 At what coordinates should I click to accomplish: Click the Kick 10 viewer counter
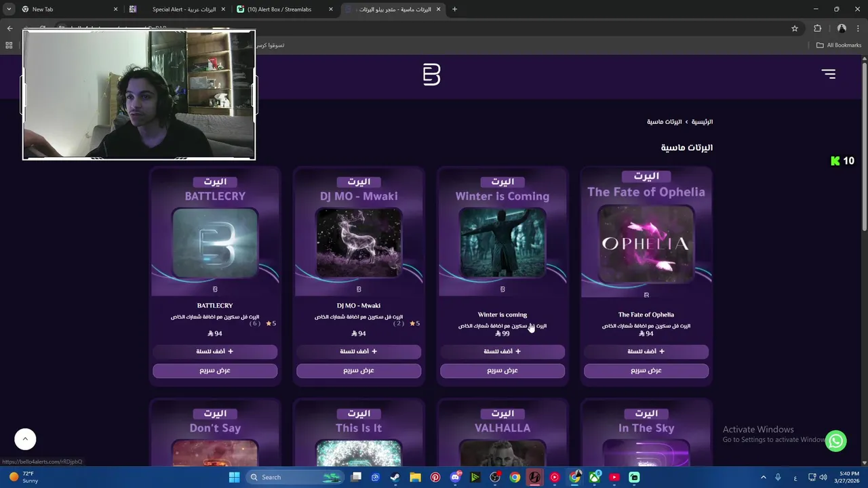842,161
